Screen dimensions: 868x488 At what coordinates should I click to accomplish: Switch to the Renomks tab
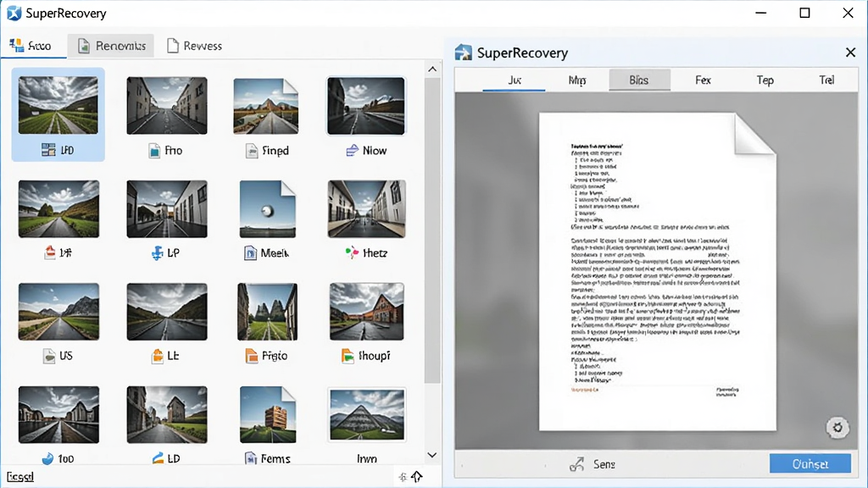point(111,46)
